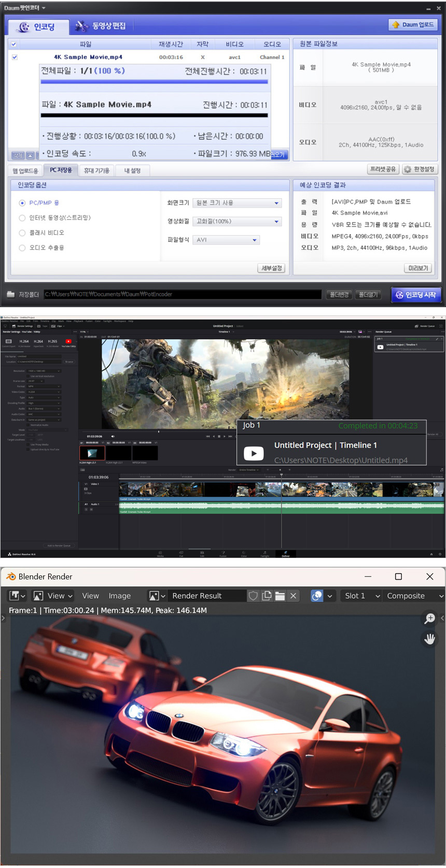This screenshot has width=446, height=868.
Task: Jump to last frame in Resolve viewer
Action: [x=230, y=436]
